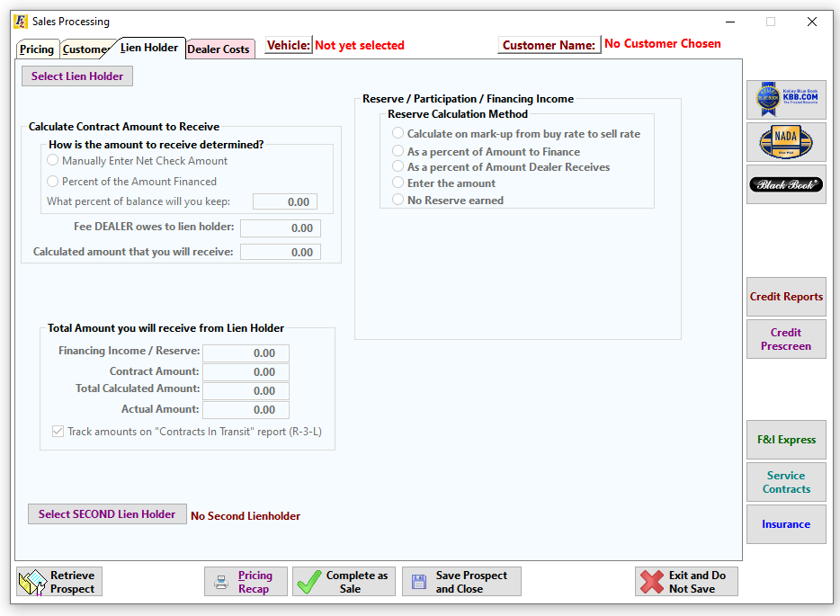Switch to the Customer tab
The height and width of the screenshot is (616, 840).
pos(85,49)
